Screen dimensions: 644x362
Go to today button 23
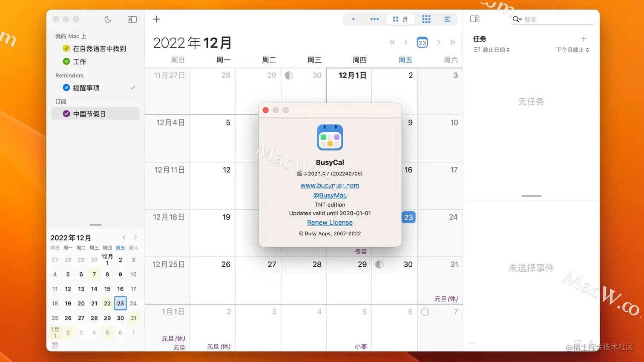[x=422, y=43]
